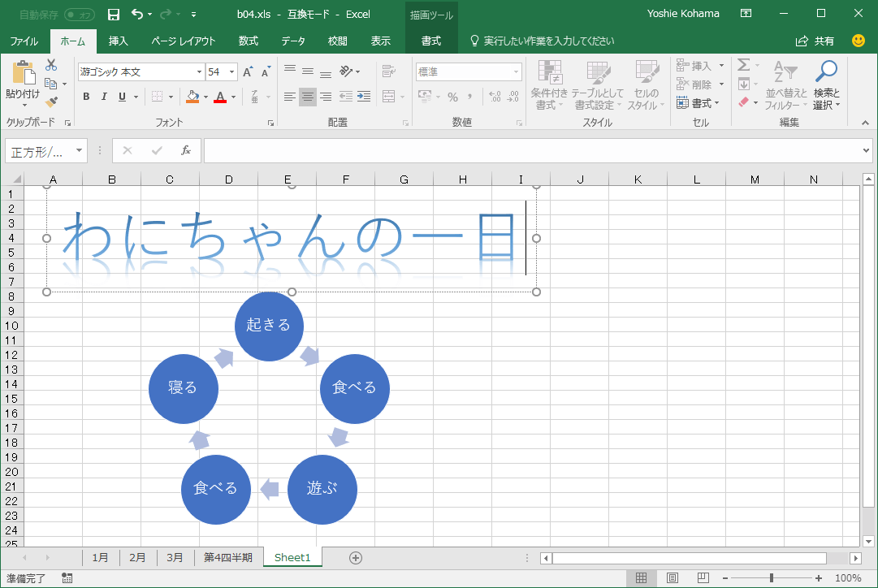Click the feedback smiley face

coord(858,41)
